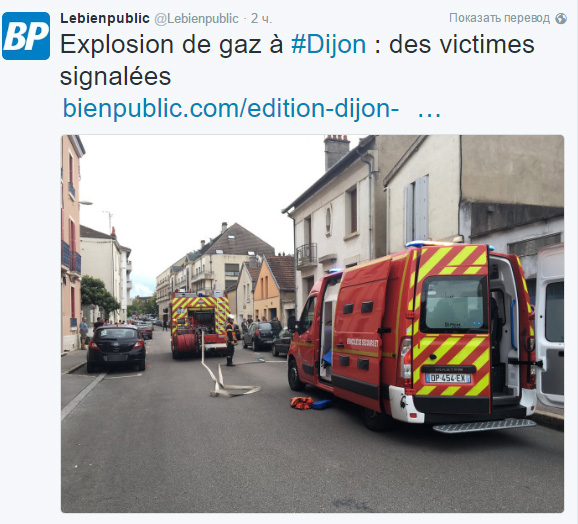Open the #Dijon hashtag

(328, 45)
